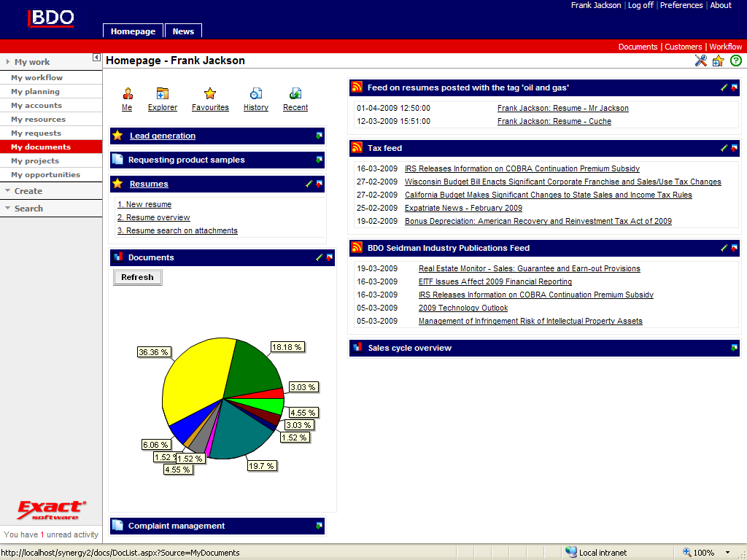Open Preferences link
The width and height of the screenshot is (747, 560).
point(681,5)
